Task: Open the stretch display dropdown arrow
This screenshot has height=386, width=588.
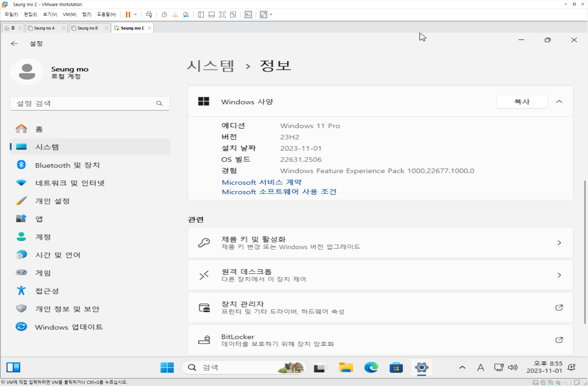Action: coord(271,15)
